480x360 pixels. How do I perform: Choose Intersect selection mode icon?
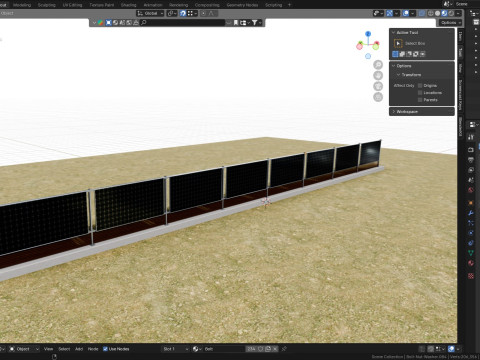pyautogui.click(x=422, y=54)
